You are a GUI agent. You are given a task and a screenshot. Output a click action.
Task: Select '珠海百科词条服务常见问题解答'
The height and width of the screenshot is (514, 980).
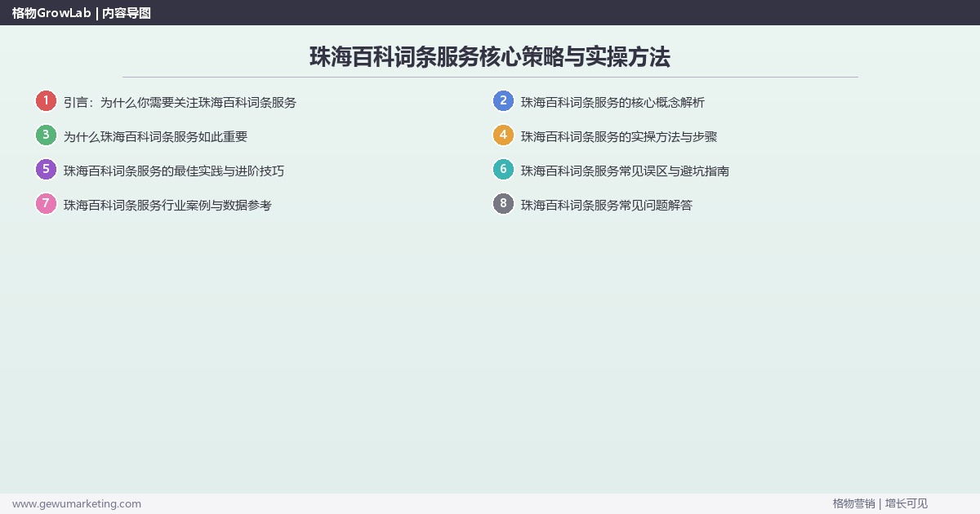pyautogui.click(x=607, y=206)
